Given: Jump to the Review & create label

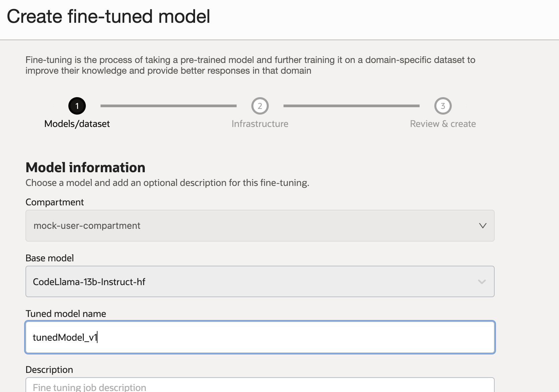Looking at the screenshot, I should [x=443, y=124].
